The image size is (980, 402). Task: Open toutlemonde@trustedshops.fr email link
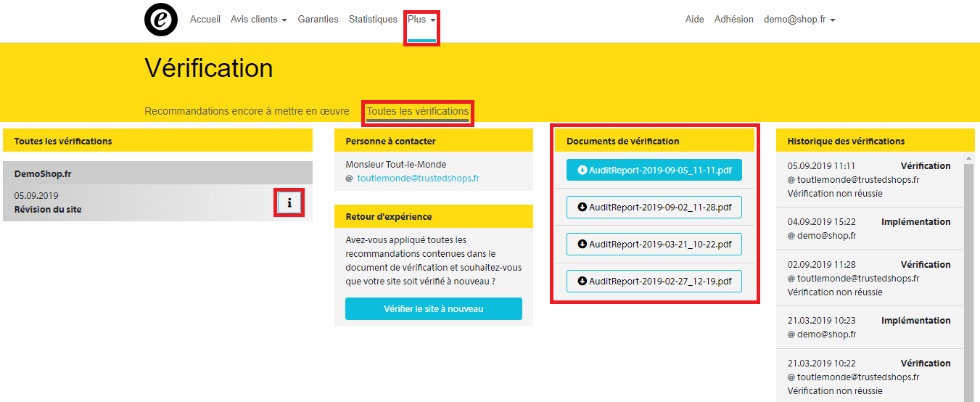point(418,178)
